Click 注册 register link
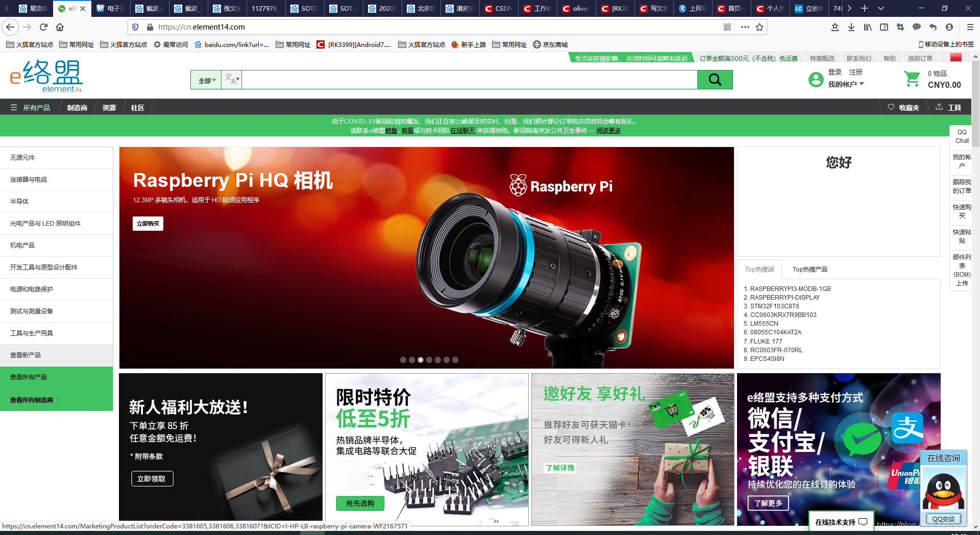The width and height of the screenshot is (980, 535). (x=855, y=72)
